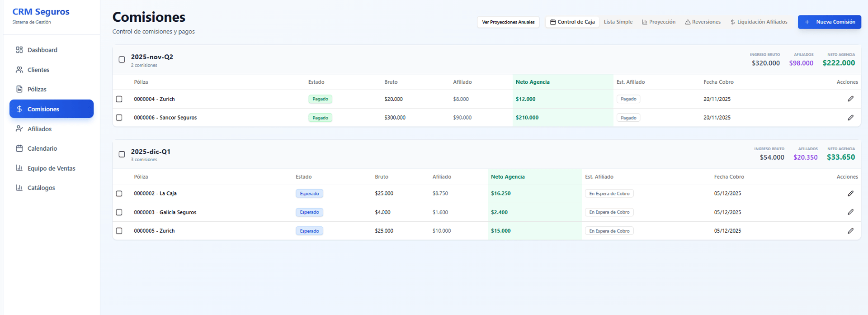868x315 pixels.
Task: Click the Clientes people icon
Action: 19,70
